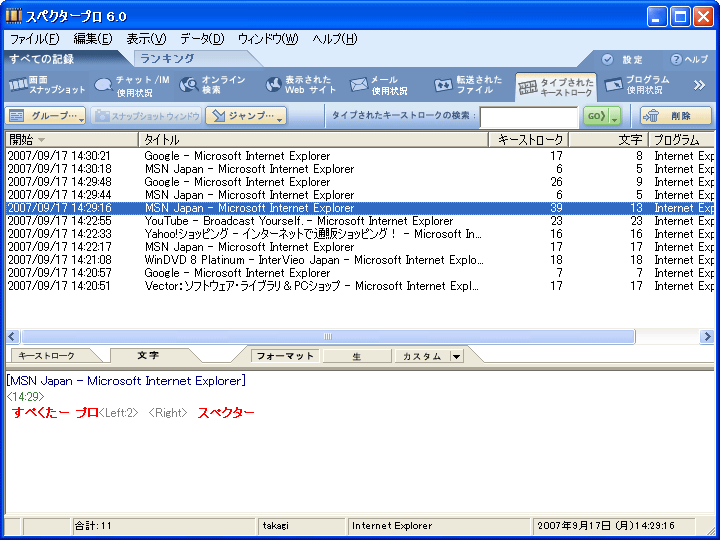This screenshot has height=540, width=720.
Task: Click the Internet Explorer status bar entry
Action: (x=439, y=526)
